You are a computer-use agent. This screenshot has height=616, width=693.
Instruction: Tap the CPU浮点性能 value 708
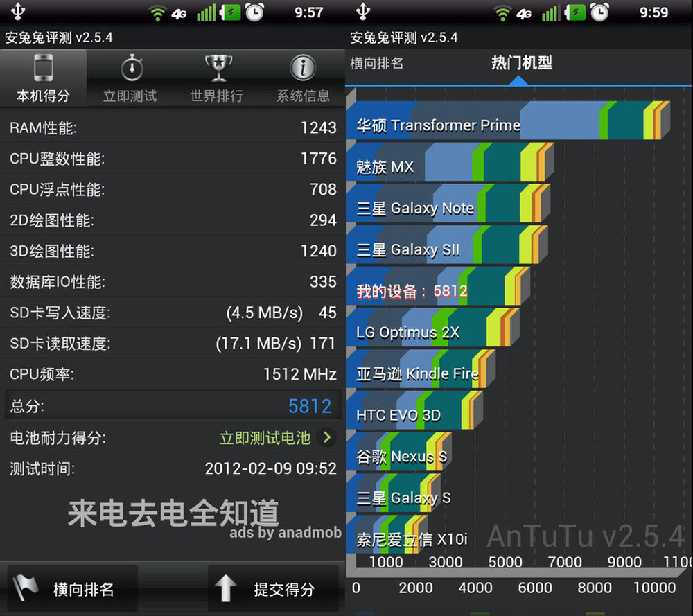click(323, 189)
